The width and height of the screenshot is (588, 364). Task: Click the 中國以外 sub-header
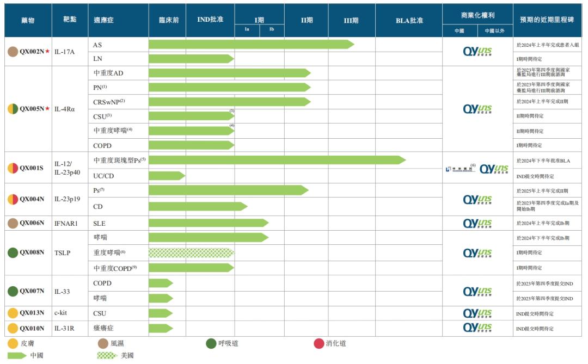[x=494, y=30]
